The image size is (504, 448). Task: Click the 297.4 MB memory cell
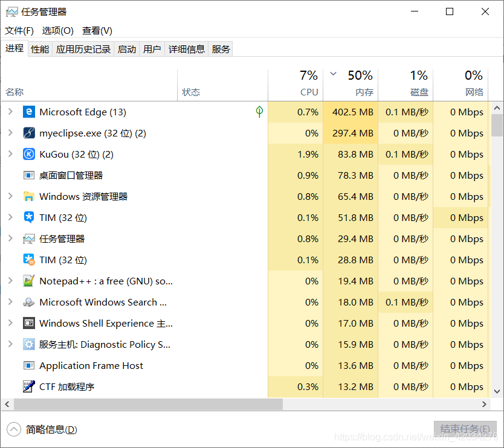pos(351,133)
